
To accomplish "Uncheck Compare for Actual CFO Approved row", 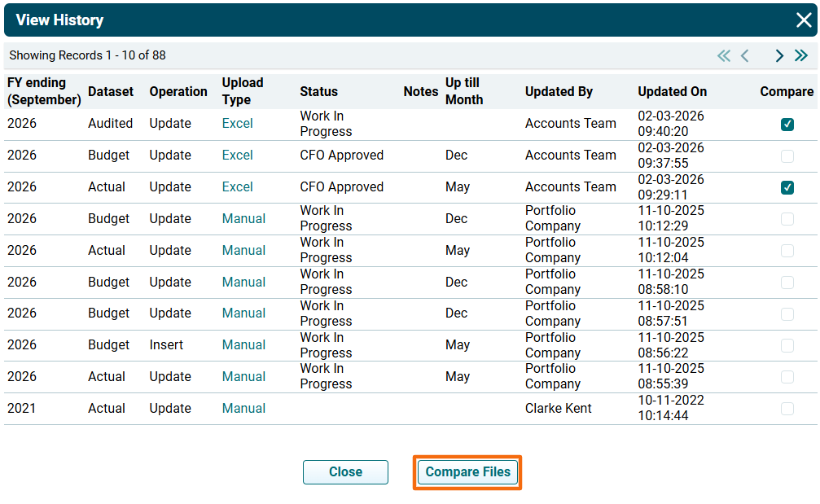I will pos(787,187).
